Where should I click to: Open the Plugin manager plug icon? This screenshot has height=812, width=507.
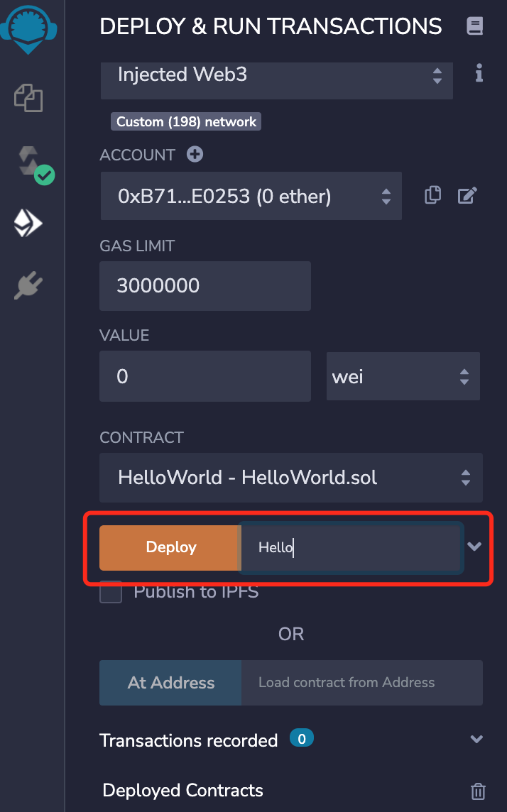point(28,285)
